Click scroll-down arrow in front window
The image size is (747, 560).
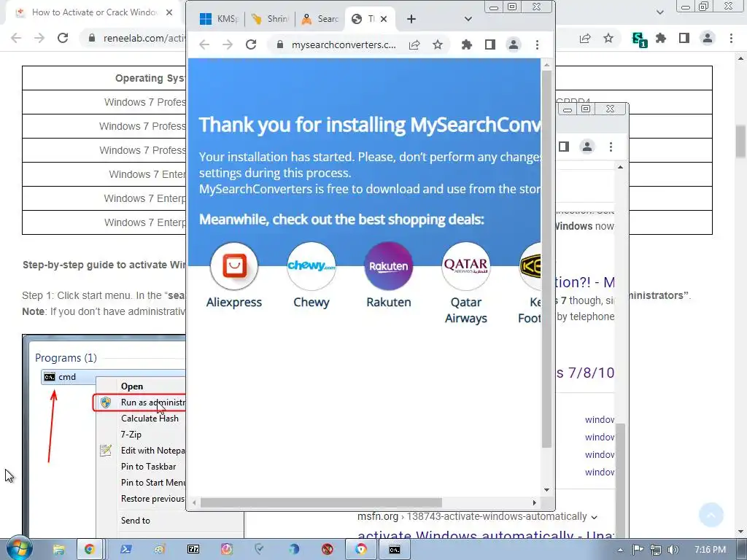click(x=546, y=490)
